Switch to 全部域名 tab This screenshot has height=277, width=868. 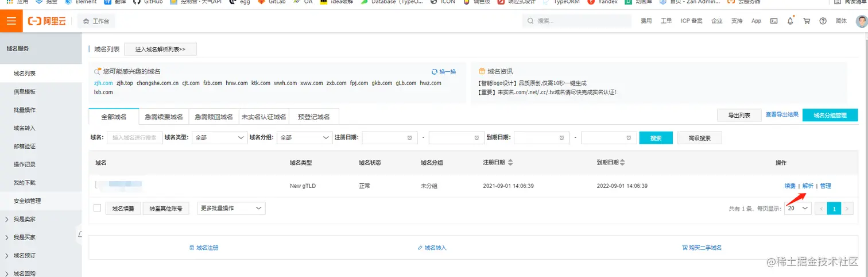click(114, 117)
